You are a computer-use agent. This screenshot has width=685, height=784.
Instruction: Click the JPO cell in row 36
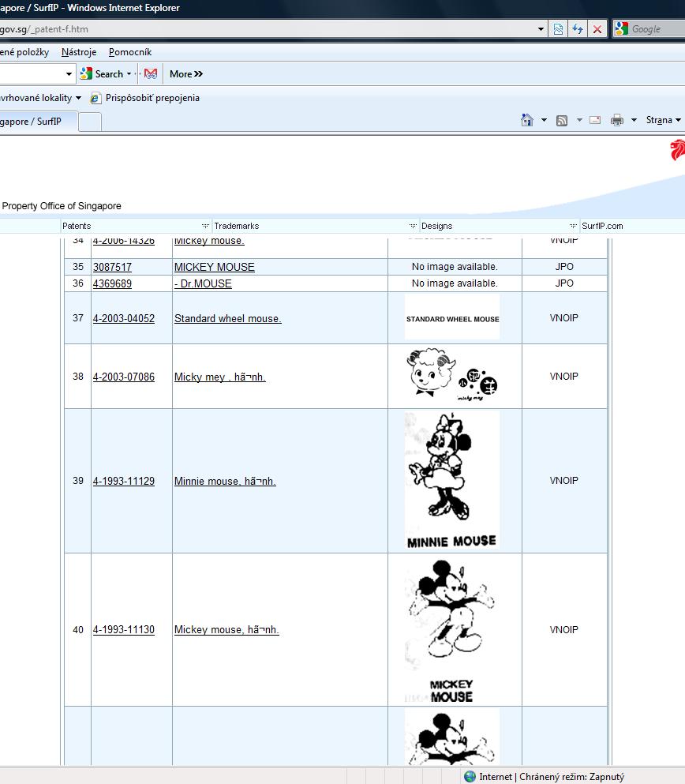564,283
